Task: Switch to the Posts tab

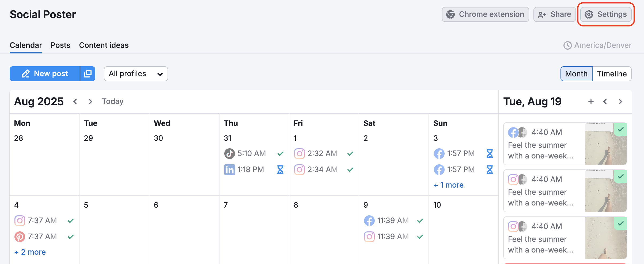Action: click(60, 45)
